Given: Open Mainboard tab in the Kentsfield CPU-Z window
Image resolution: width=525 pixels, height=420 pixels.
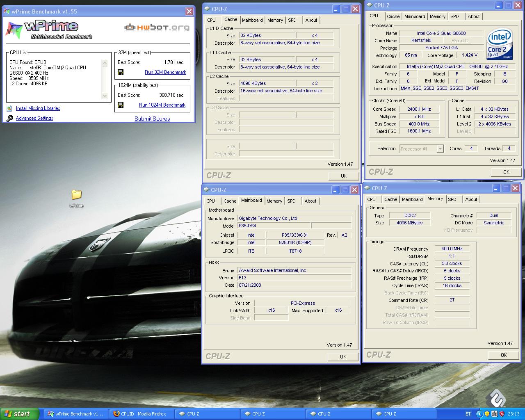Looking at the screenshot, I should pos(415,16).
